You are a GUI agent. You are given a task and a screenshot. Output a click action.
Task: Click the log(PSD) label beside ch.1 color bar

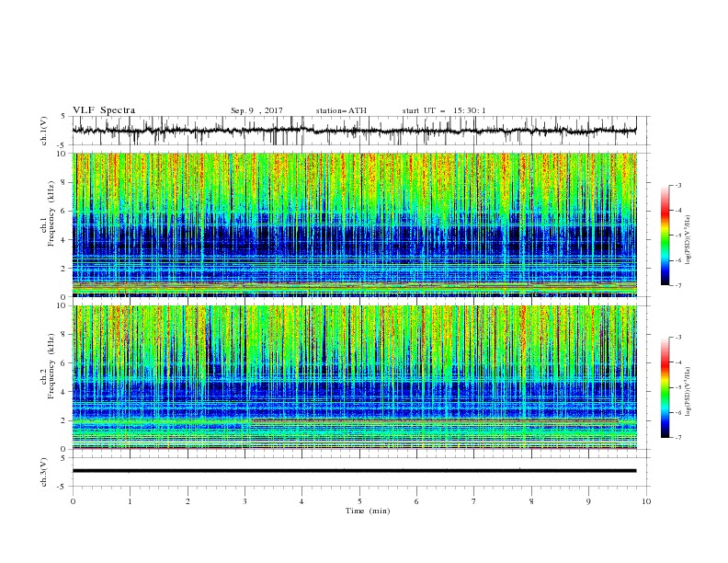(x=688, y=240)
